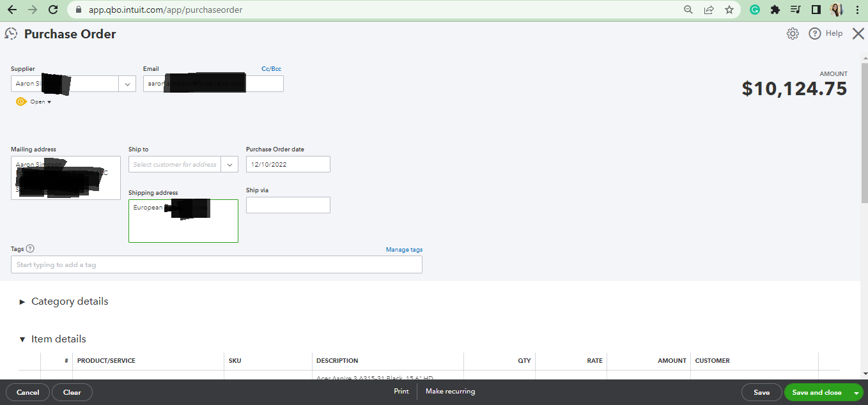Open the browser extensions puzzle icon

click(775, 10)
